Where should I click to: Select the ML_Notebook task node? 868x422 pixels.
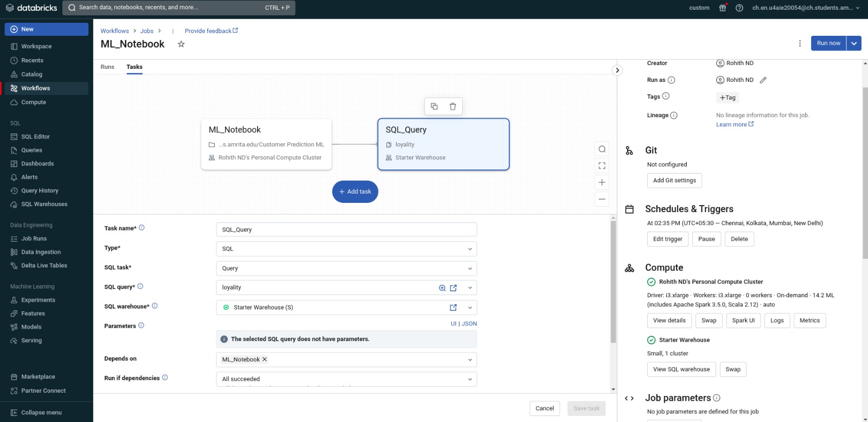[x=266, y=144]
